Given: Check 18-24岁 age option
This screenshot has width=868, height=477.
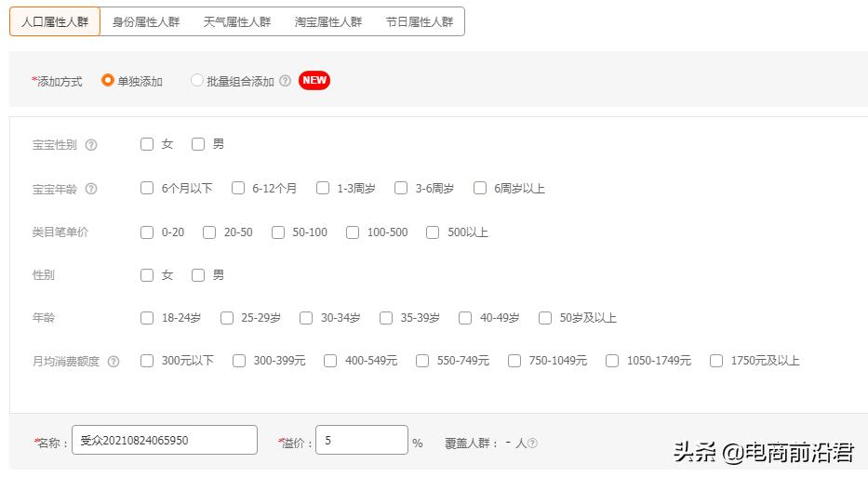Looking at the screenshot, I should pos(147,318).
